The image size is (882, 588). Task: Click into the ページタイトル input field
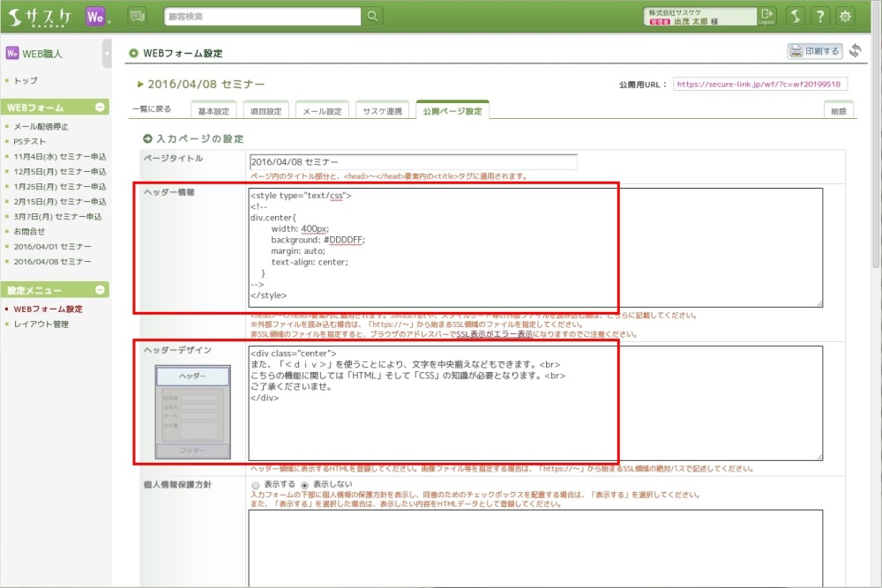pos(413,162)
